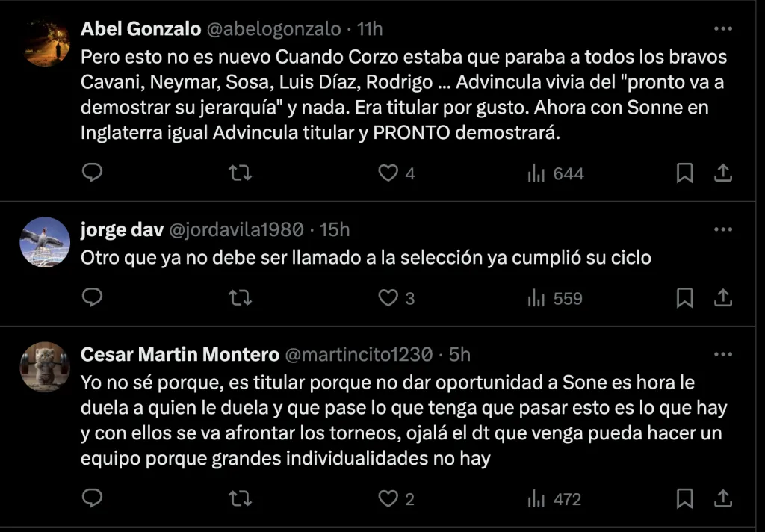The image size is (765, 532).
Task: Open more options on jorge dav's tweet
Action: (722, 229)
